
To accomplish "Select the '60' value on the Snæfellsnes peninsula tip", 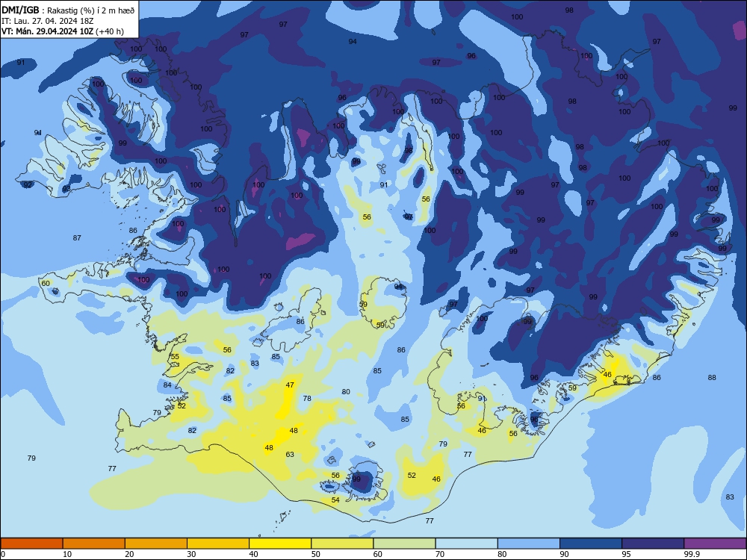I will (46, 283).
